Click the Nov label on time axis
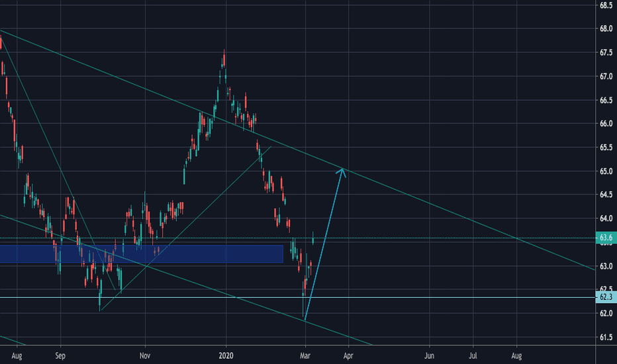 click(x=145, y=356)
